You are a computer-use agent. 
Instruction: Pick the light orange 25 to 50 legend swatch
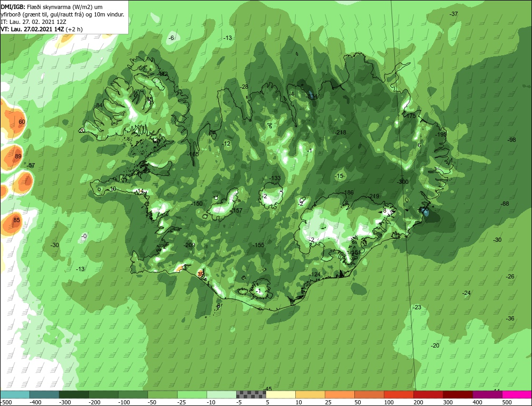point(339,394)
